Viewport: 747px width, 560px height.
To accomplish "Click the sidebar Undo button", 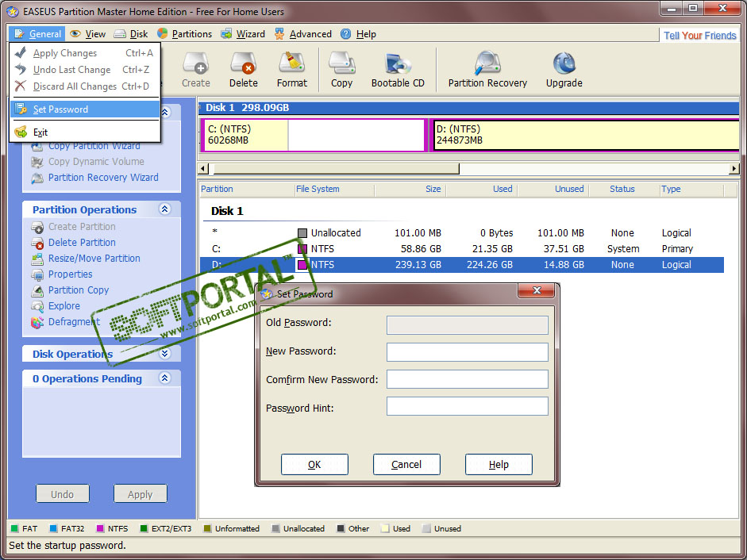I will (63, 494).
